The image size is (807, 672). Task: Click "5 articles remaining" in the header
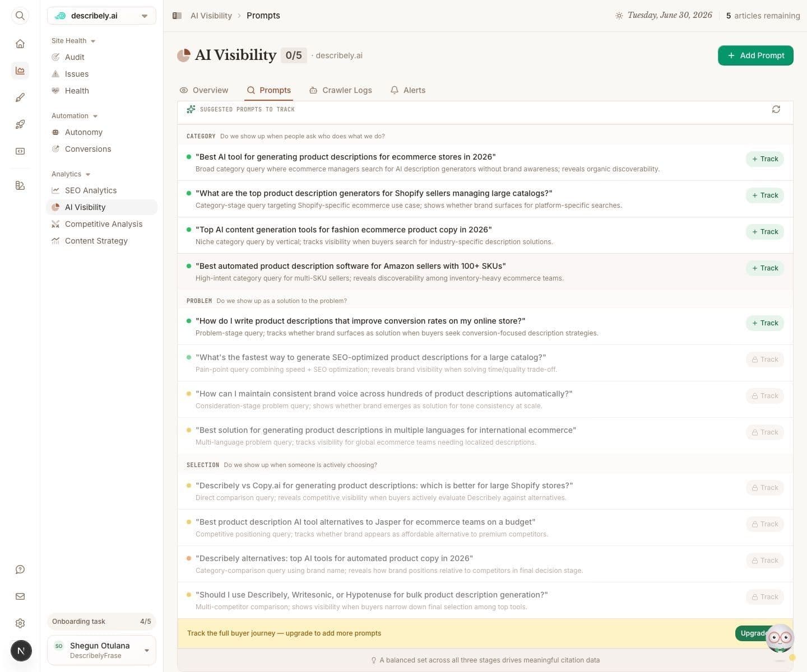(x=763, y=16)
